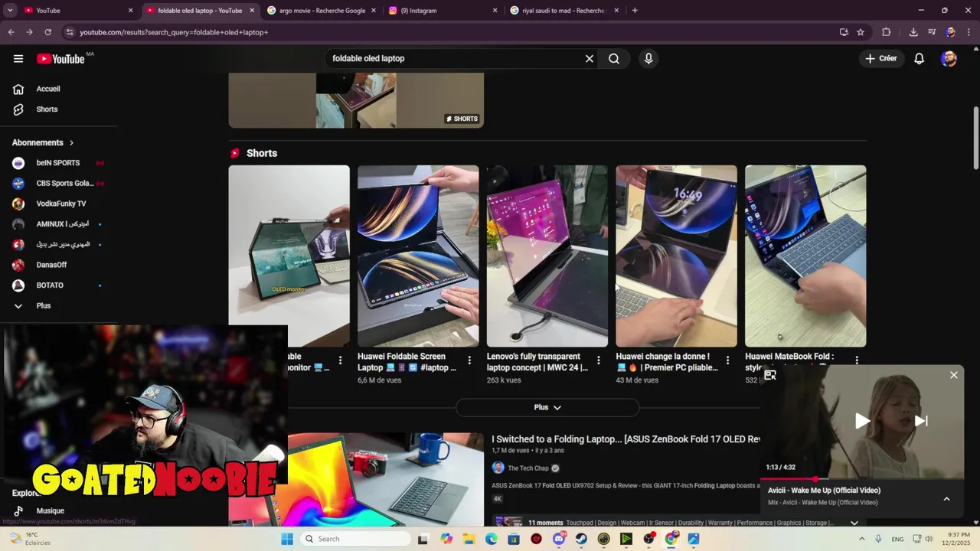Open the volume tray icon
This screenshot has height=551, width=980.
[929, 539]
